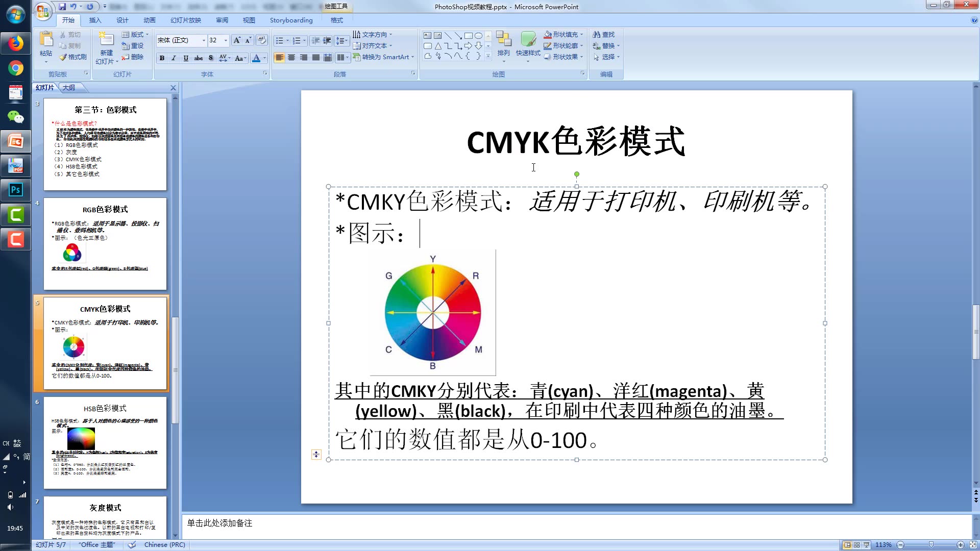Screen dimensions: 980x551
Task: Toggle underline formatting
Action: coord(186,58)
